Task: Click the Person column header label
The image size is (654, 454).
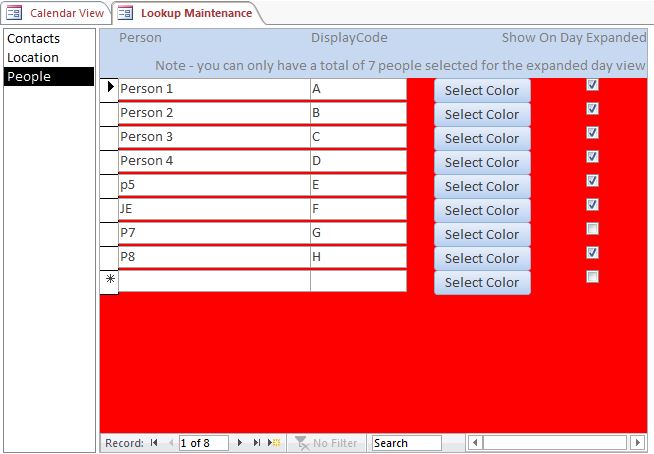Action: point(140,38)
